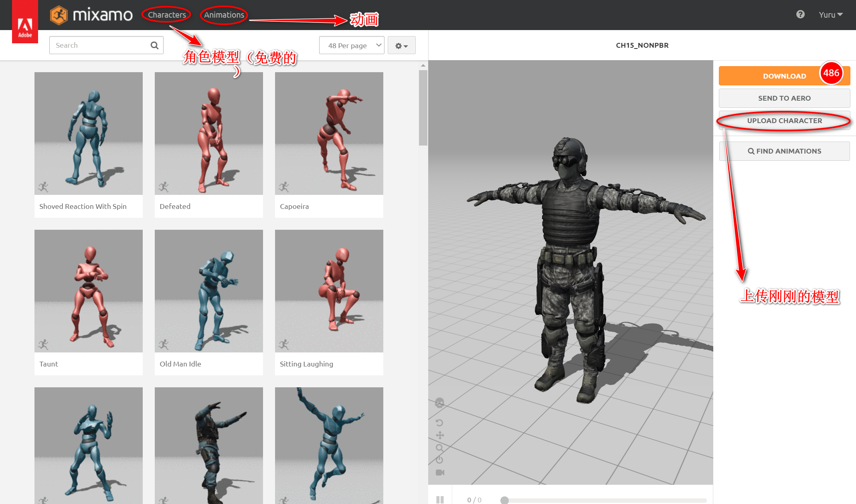Open the 48 Per page dropdown
This screenshot has width=856, height=504.
click(x=352, y=45)
